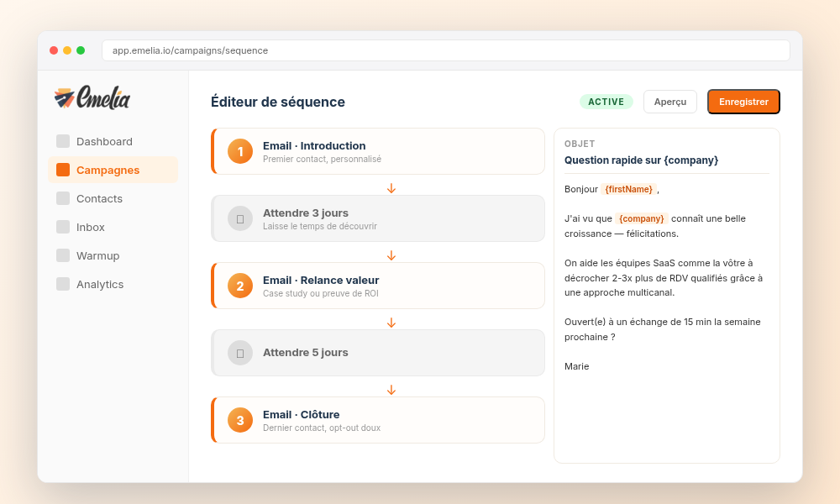Click the paragraph starting On aide les équipes SaaS

coord(664,278)
